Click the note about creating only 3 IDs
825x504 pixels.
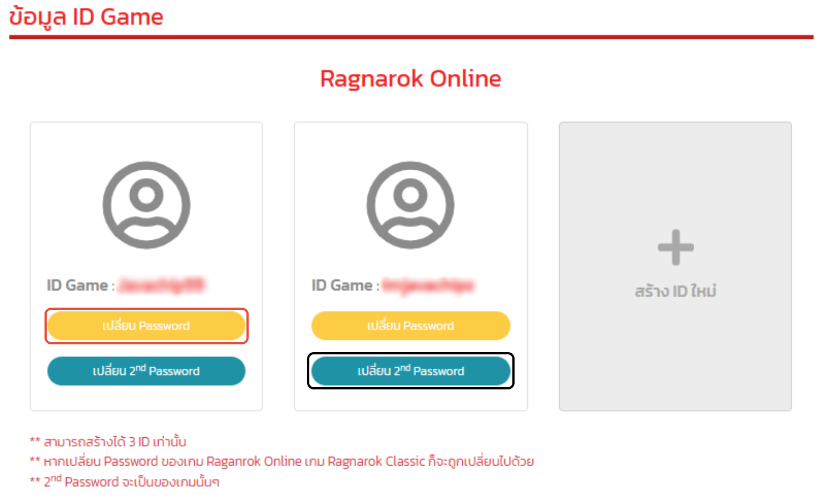coord(108,442)
